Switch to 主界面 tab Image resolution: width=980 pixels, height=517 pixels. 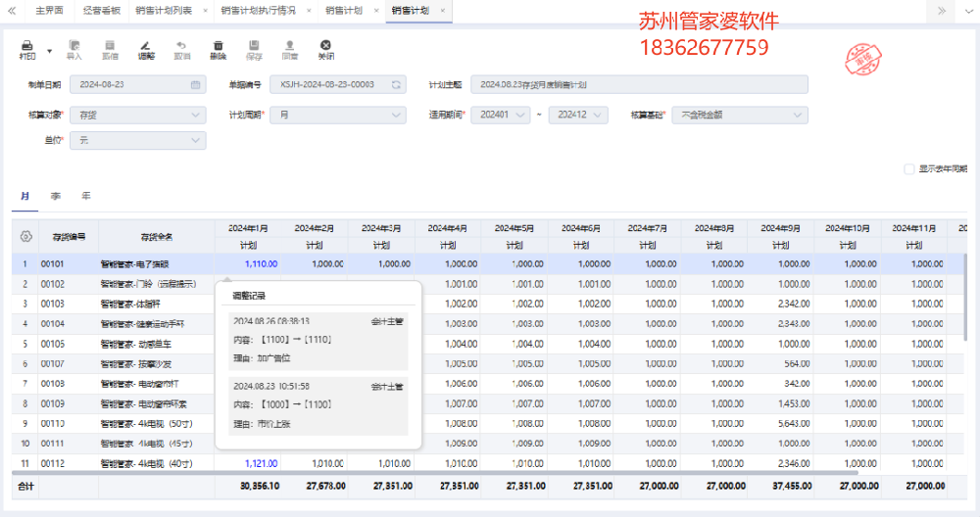[x=49, y=11]
